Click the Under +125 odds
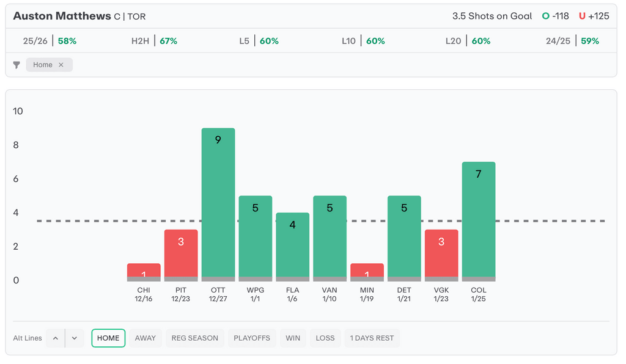626x364 pixels. click(x=594, y=16)
